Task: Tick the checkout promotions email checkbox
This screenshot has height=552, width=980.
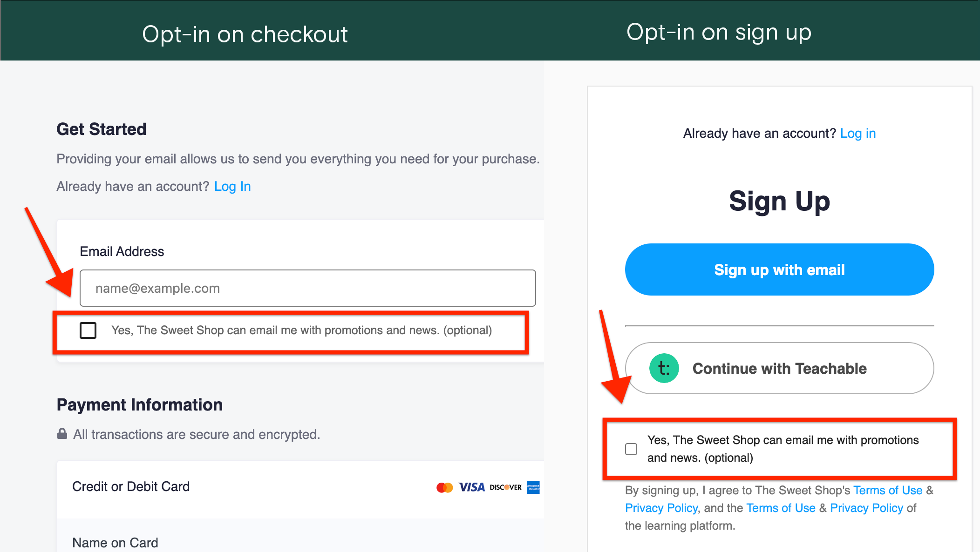Action: point(88,330)
